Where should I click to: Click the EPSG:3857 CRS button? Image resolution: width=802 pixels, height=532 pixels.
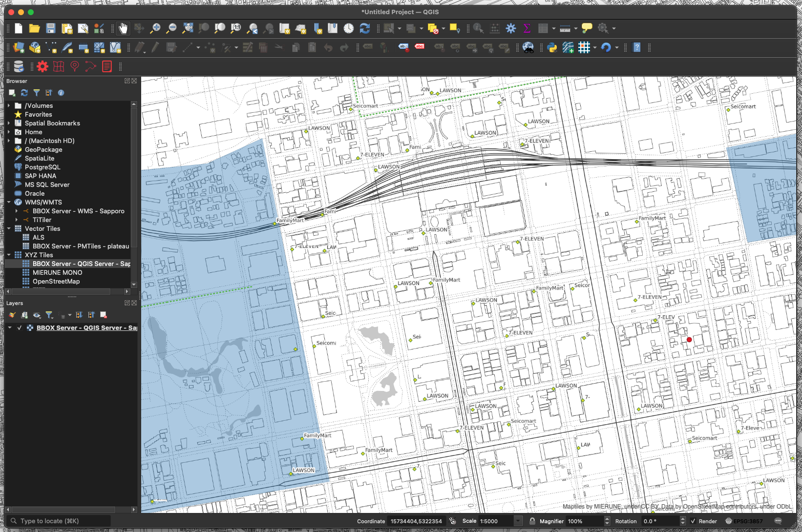tap(744, 521)
